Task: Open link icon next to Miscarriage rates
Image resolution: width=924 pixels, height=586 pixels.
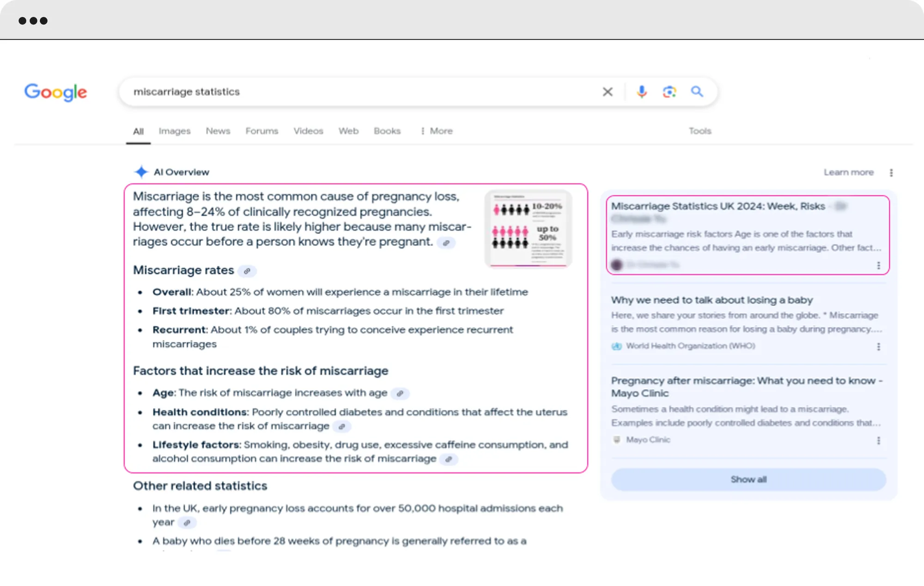Action: coord(247,271)
